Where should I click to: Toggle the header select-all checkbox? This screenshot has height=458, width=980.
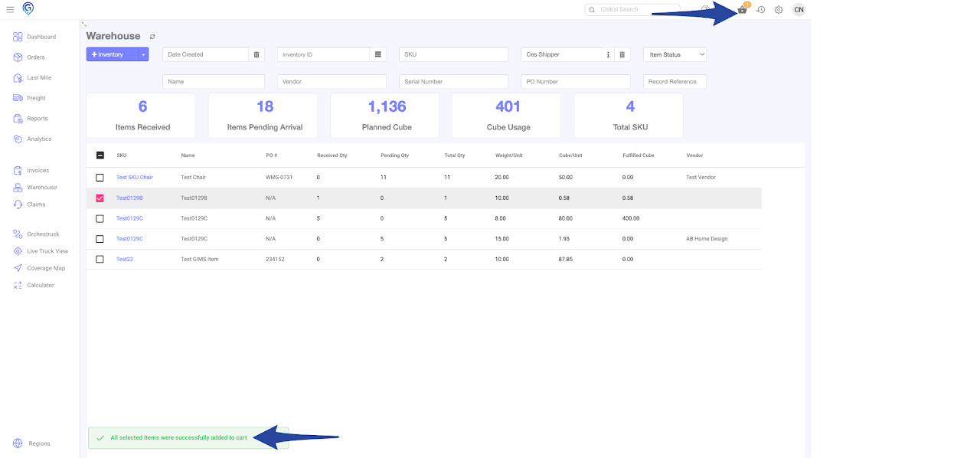coord(100,155)
